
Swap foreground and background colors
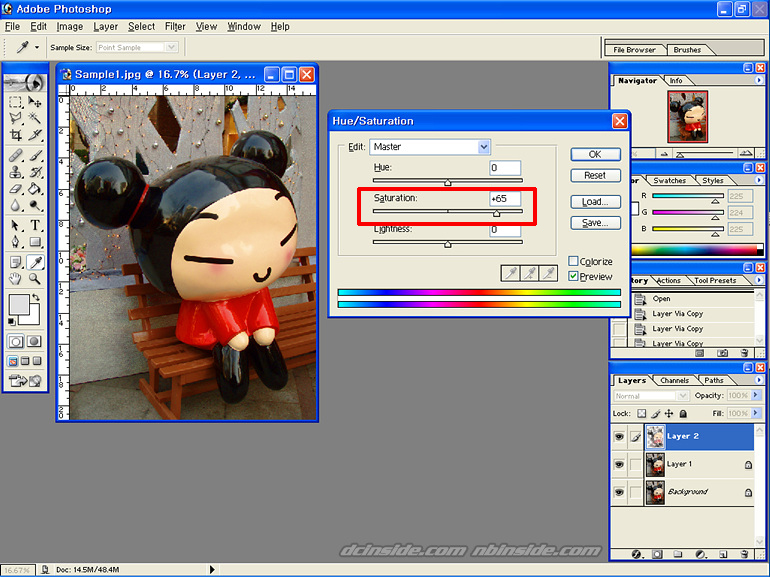pyautogui.click(x=36, y=298)
